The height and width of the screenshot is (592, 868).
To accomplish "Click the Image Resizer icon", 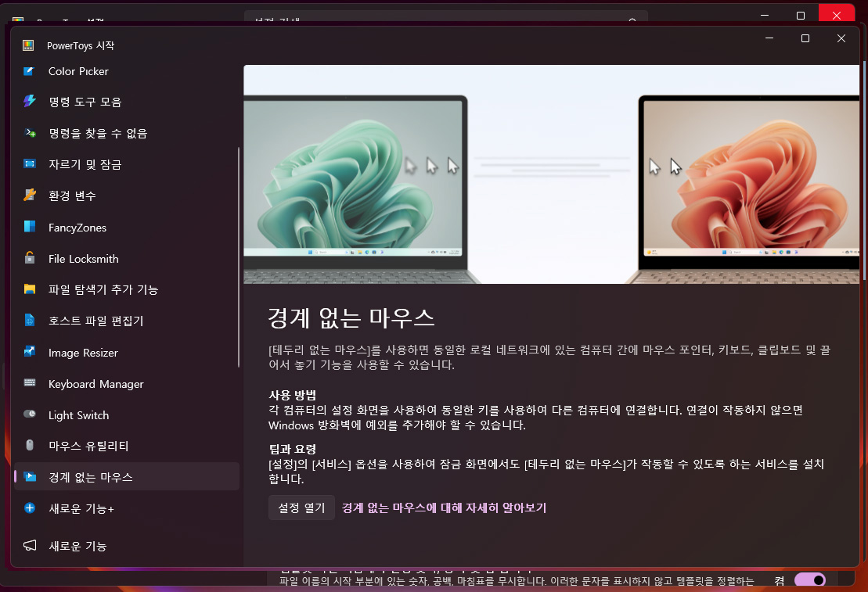I will tap(29, 352).
